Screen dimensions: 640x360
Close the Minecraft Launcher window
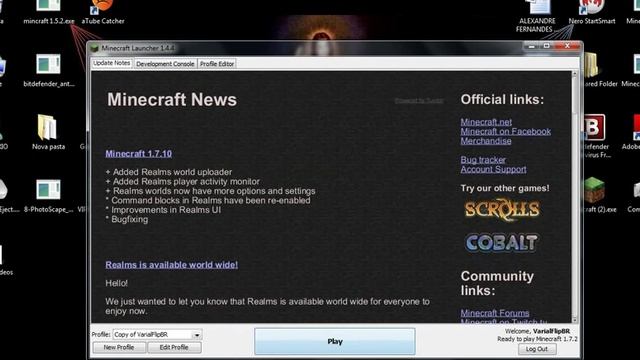coord(567,46)
